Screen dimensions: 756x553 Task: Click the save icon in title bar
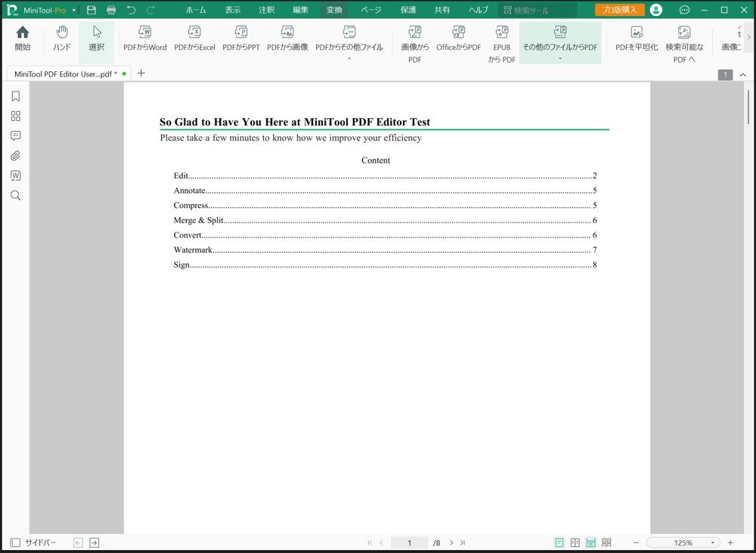pyautogui.click(x=91, y=10)
